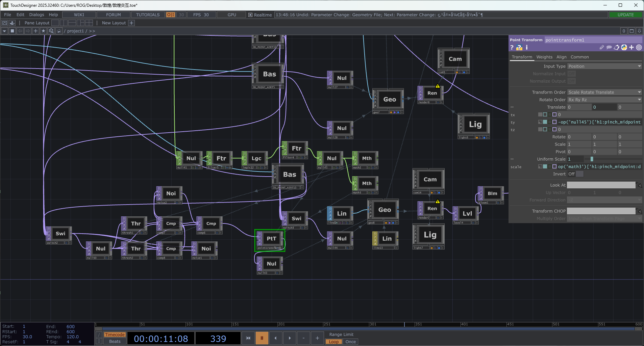This screenshot has height=346, width=644.
Task: Open the File menu
Action: click(x=7, y=15)
